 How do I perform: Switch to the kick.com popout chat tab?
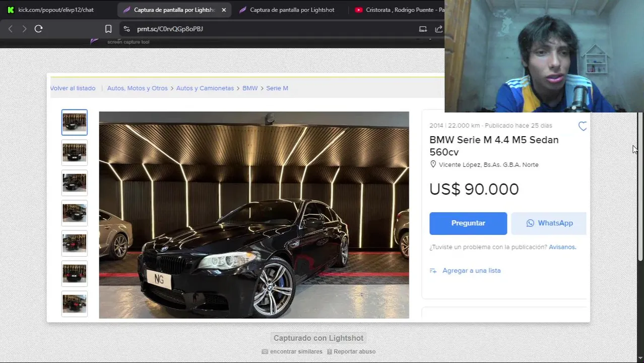click(55, 10)
